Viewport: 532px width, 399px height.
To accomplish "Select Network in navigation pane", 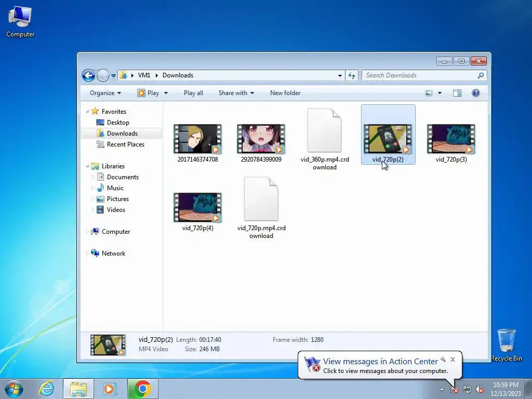I will click(x=113, y=254).
